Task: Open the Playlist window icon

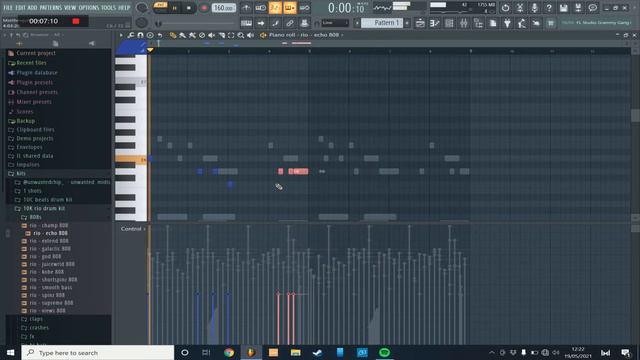Action: 420,23
